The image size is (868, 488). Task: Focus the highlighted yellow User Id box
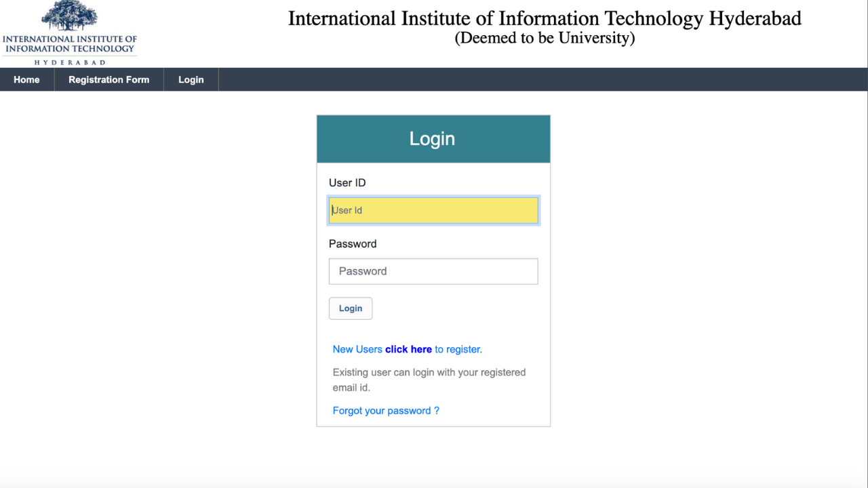click(433, 210)
